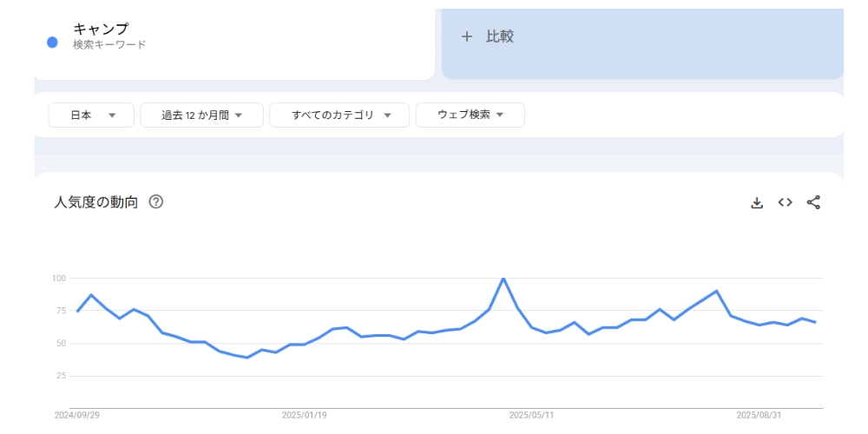Screen dimensions: 868x434
Task: Click the 2025/08/31 axis date label
Action: [759, 416]
